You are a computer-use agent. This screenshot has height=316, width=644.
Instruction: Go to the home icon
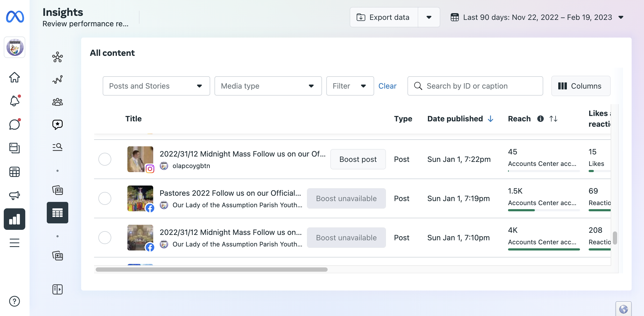[x=15, y=78]
